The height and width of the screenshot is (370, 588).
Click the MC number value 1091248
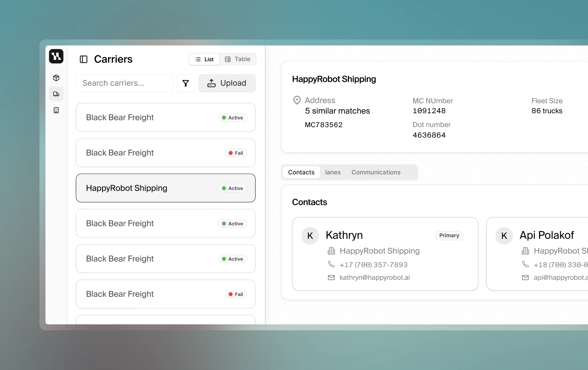click(x=429, y=111)
